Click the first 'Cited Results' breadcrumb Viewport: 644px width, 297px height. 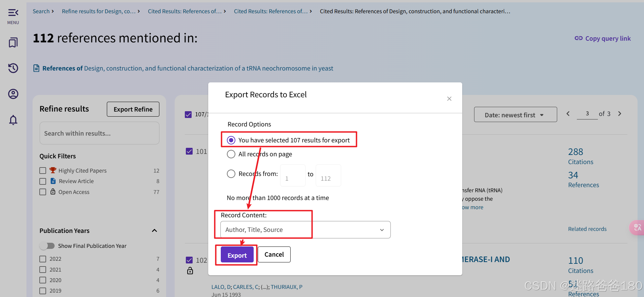(185, 11)
